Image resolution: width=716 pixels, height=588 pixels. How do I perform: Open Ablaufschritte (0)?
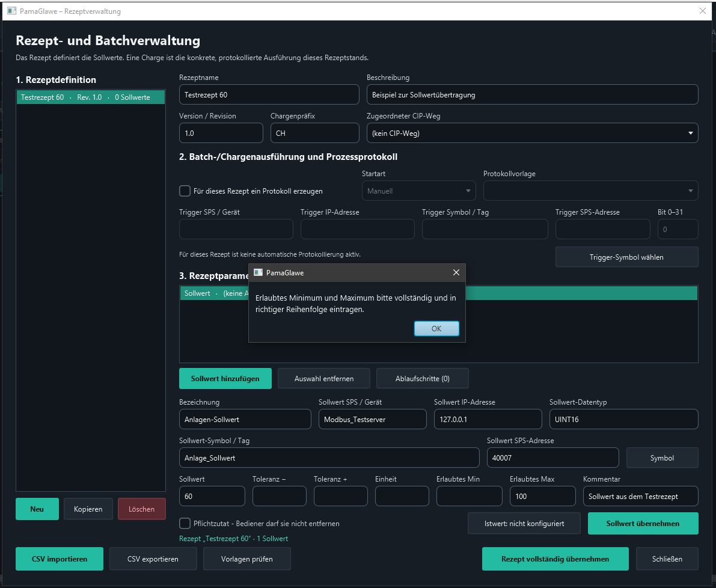[423, 378]
